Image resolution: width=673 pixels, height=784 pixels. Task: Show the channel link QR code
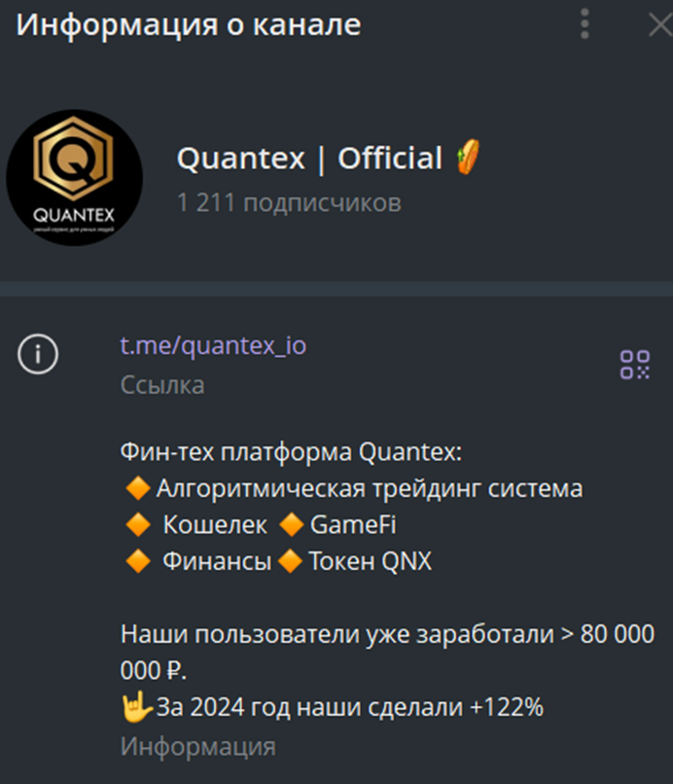pos(634,364)
